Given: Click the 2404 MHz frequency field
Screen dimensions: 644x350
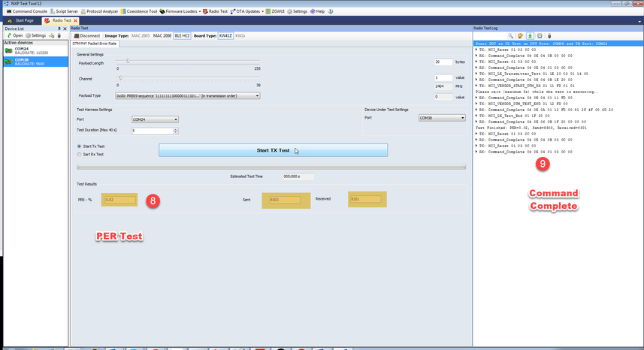Looking at the screenshot, I should (443, 86).
